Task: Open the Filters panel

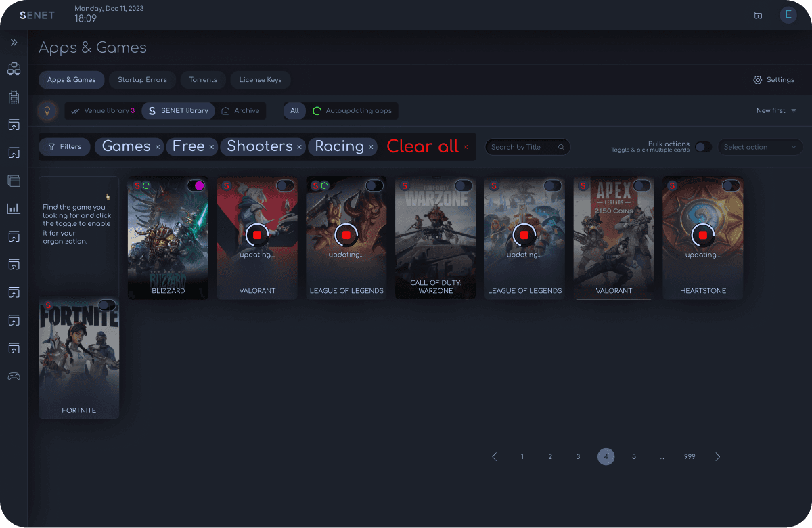Action: (x=64, y=146)
